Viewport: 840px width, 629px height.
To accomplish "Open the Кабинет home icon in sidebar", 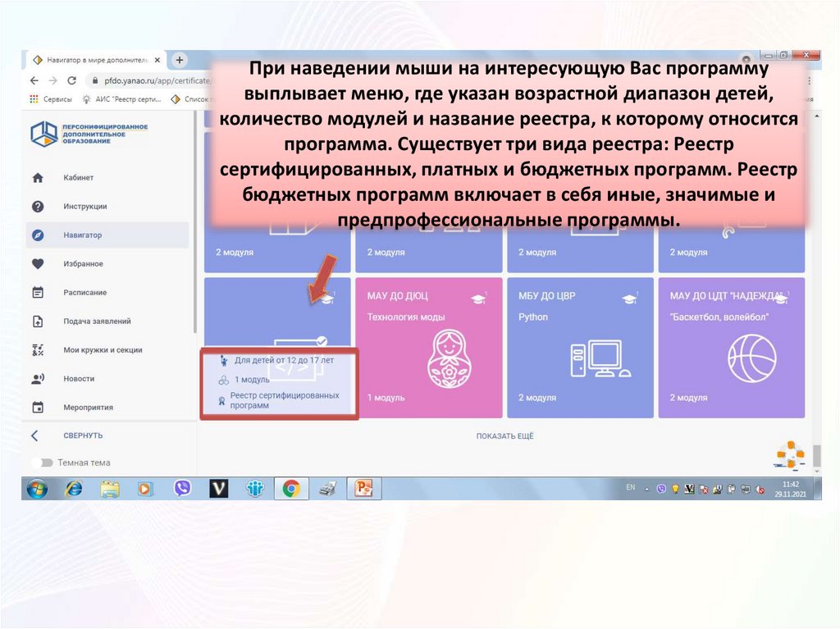I will coord(38,178).
